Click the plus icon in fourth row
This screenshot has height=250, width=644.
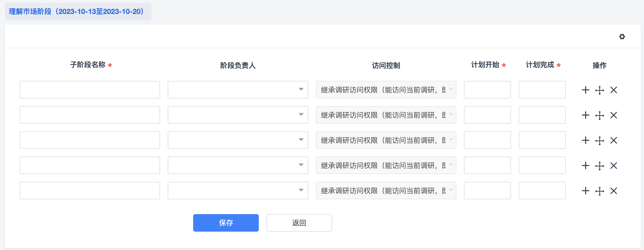coord(585,166)
